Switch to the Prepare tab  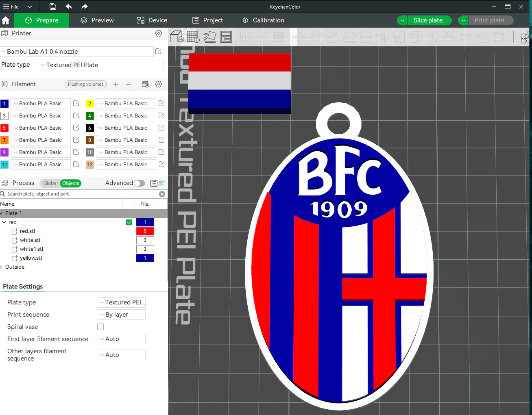pyautogui.click(x=41, y=20)
